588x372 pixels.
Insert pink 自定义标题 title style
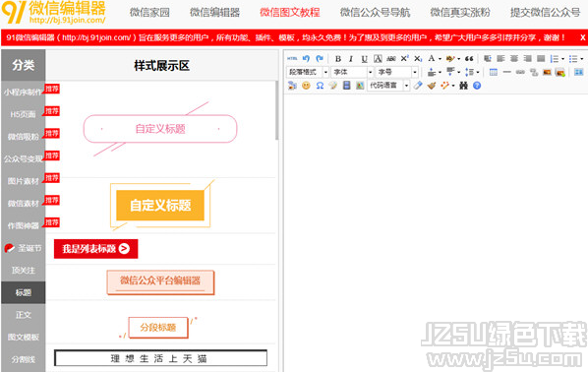160,129
